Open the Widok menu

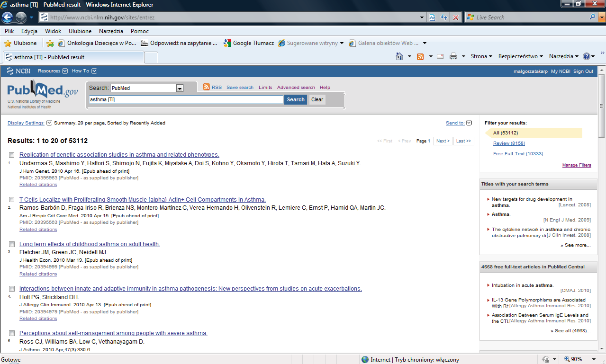click(53, 31)
